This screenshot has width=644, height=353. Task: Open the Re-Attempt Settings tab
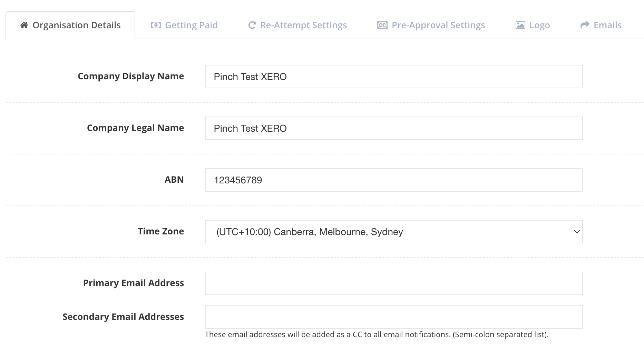pyautogui.click(x=297, y=25)
